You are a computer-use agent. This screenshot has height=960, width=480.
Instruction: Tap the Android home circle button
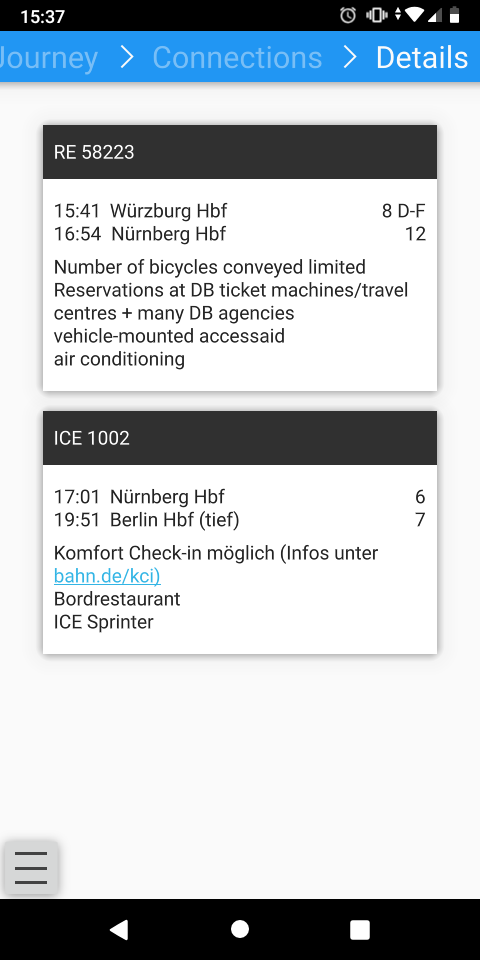coord(240,929)
